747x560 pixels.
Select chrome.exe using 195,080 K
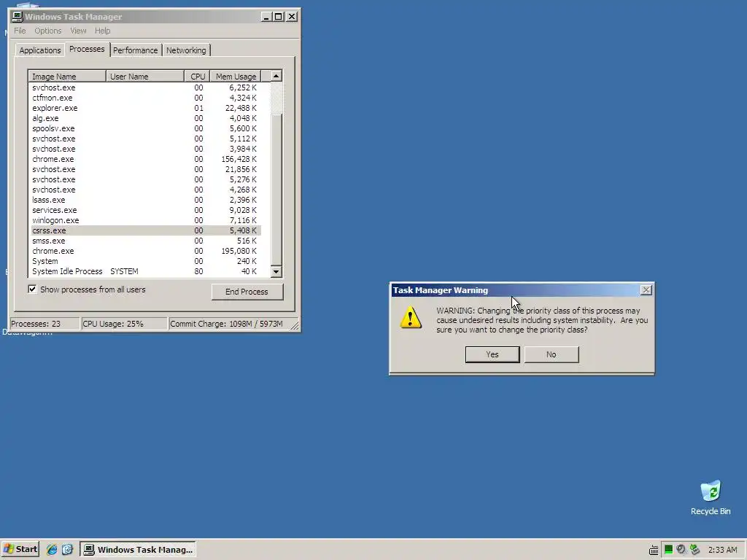click(145, 251)
